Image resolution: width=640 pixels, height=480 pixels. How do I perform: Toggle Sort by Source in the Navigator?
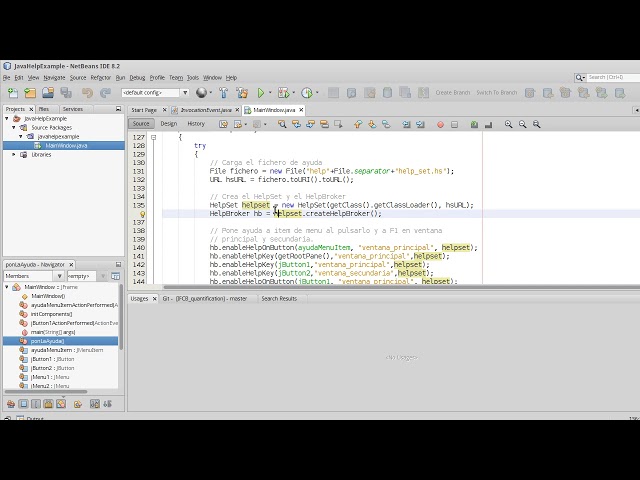107,404
